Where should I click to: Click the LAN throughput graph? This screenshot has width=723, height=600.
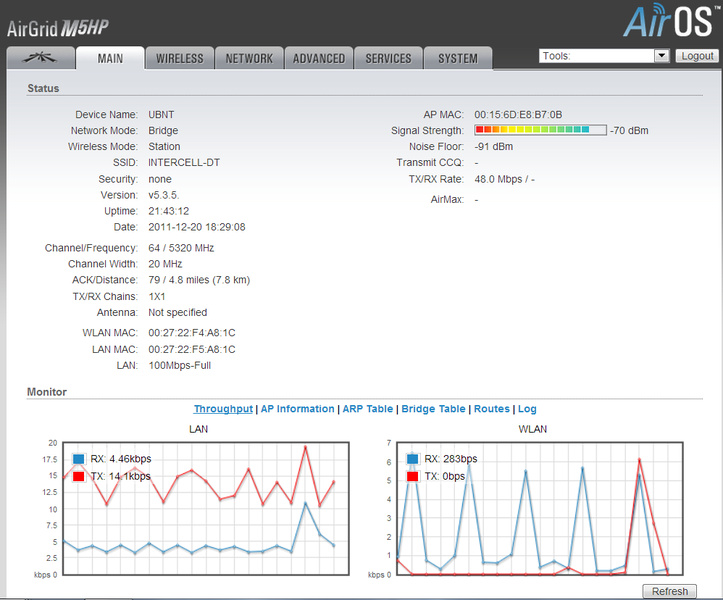[206, 509]
